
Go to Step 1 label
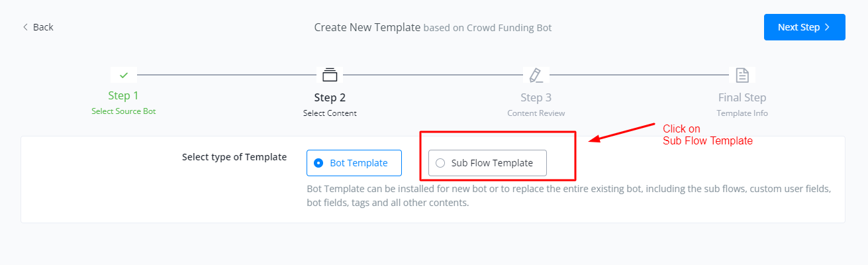pyautogui.click(x=124, y=96)
